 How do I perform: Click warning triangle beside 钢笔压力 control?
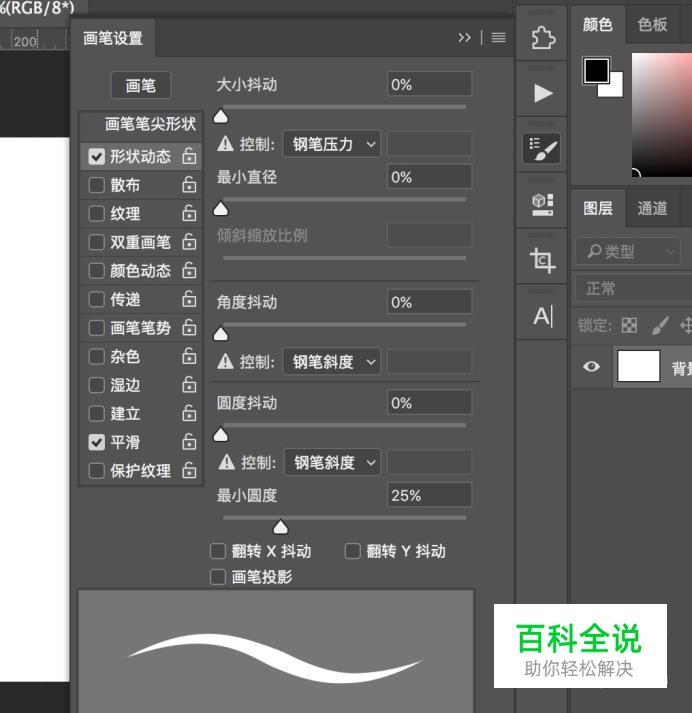pos(226,144)
